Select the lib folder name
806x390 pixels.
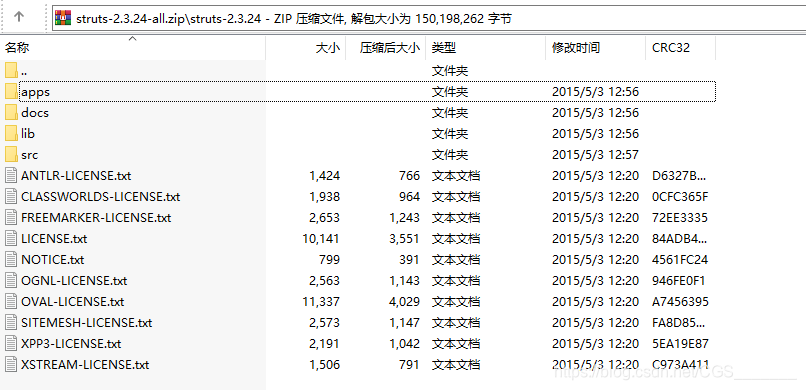[x=28, y=134]
